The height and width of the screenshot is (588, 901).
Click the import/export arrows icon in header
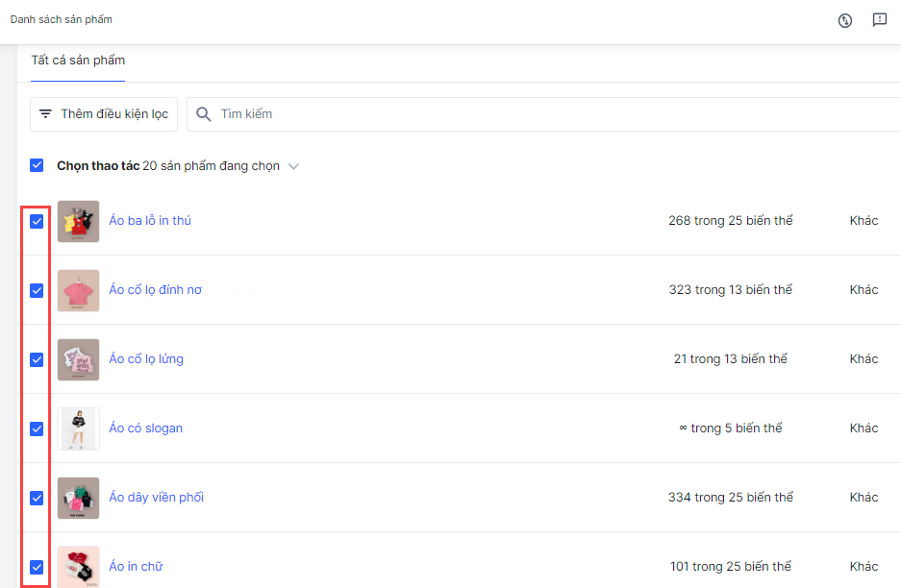(845, 20)
